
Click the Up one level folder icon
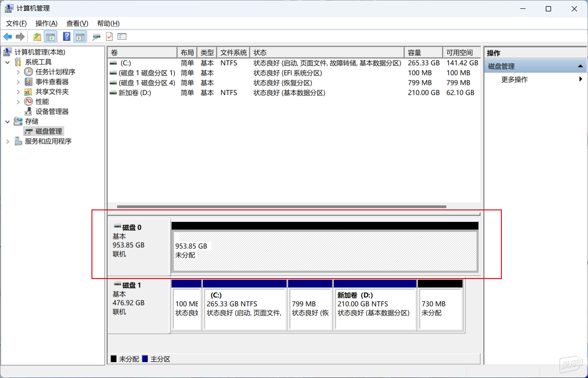(x=37, y=37)
